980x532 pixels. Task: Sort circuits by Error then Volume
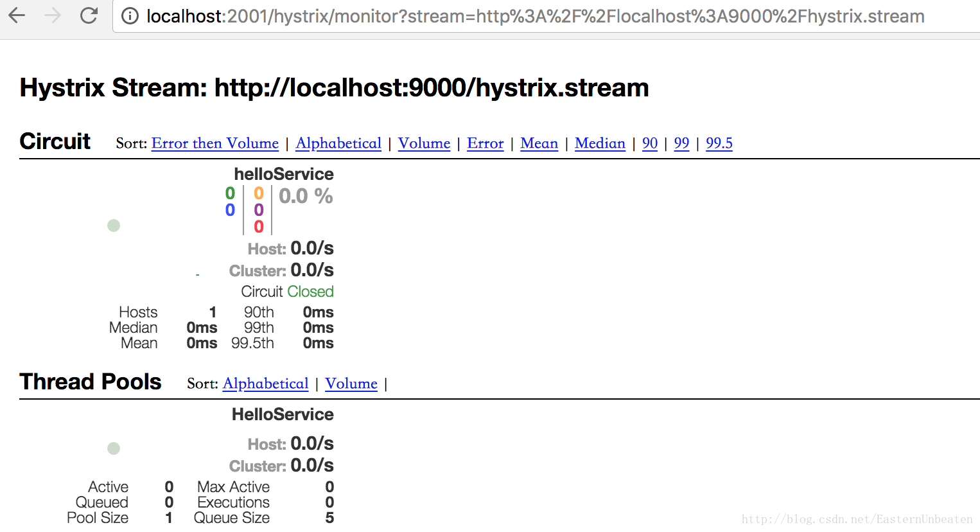(x=215, y=143)
